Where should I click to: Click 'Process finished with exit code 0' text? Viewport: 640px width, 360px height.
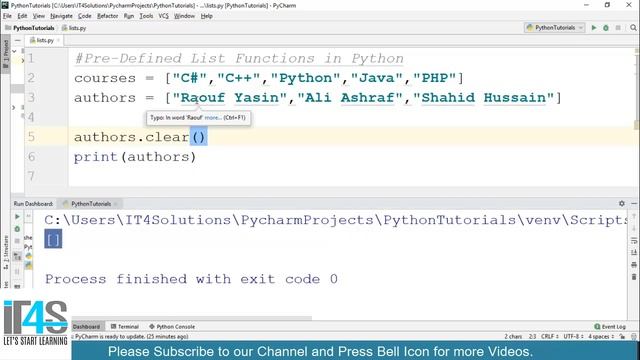[x=191, y=279]
